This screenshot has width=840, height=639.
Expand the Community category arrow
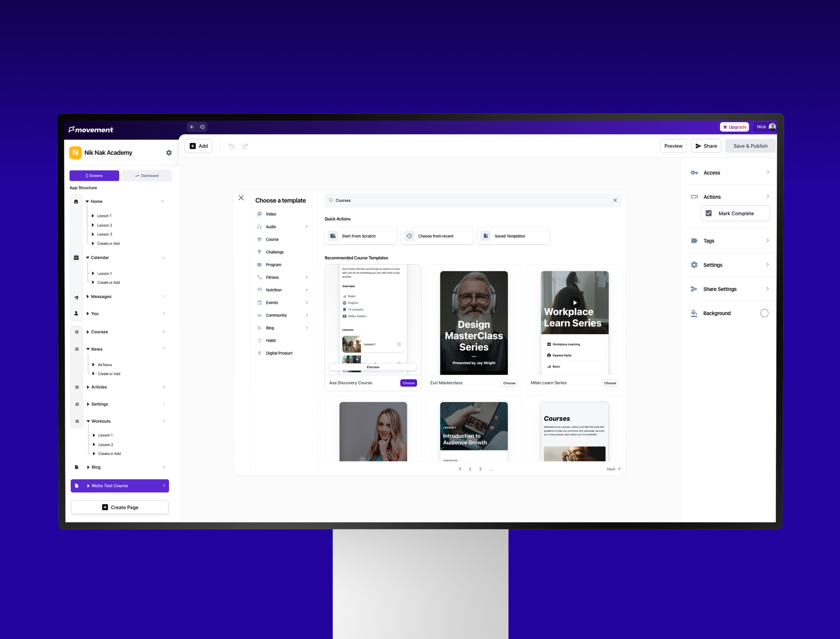click(x=307, y=315)
